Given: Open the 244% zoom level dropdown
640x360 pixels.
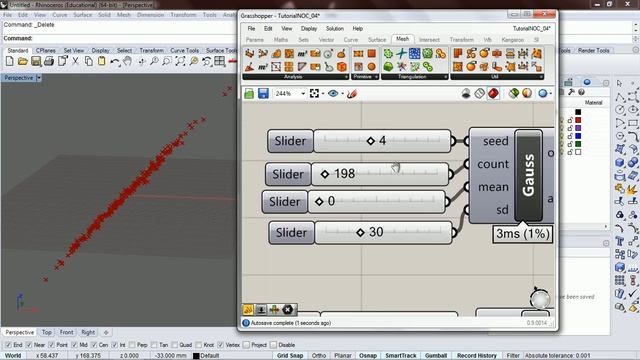Looking at the screenshot, I should click(x=303, y=93).
